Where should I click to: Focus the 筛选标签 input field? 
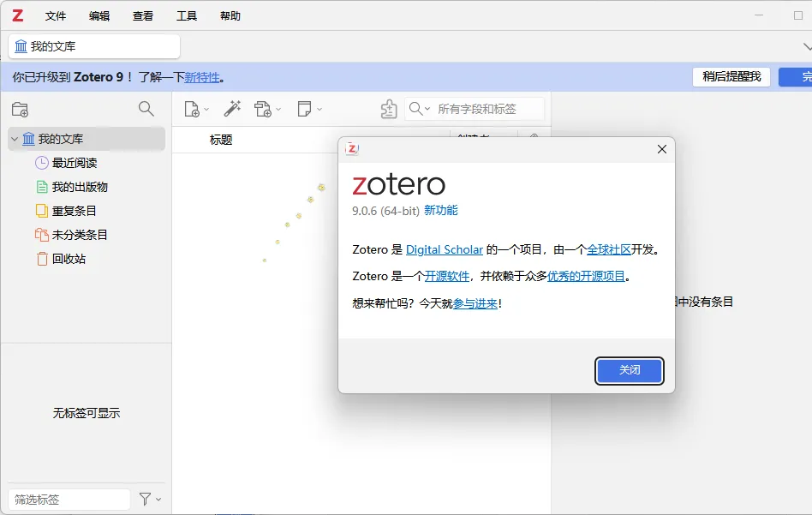pos(69,500)
